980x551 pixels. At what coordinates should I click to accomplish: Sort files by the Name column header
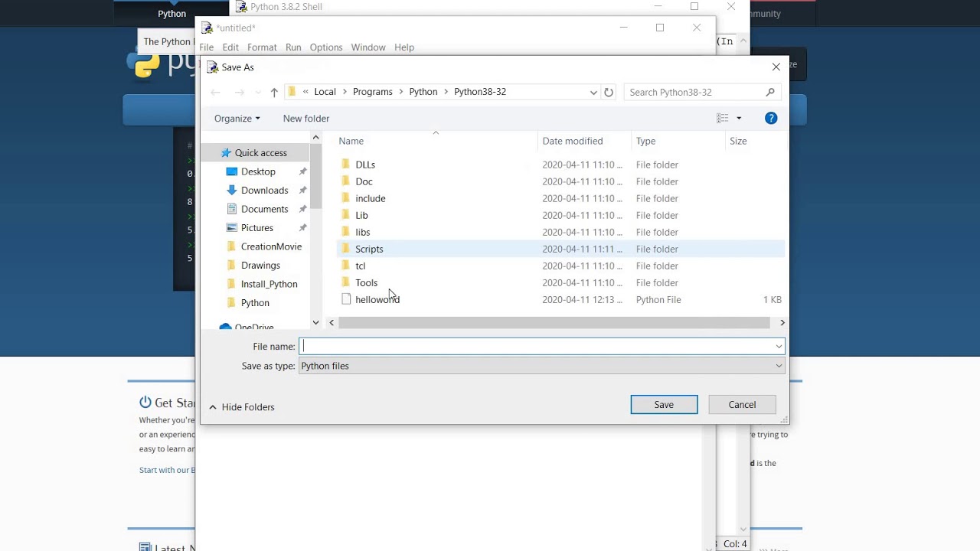click(x=436, y=141)
